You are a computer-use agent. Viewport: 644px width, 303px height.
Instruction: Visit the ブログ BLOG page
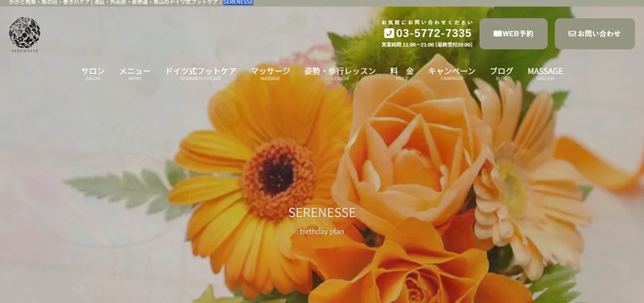tap(502, 73)
